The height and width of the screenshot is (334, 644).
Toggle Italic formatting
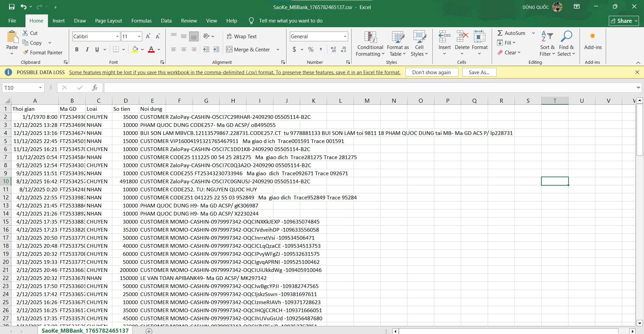tap(87, 49)
